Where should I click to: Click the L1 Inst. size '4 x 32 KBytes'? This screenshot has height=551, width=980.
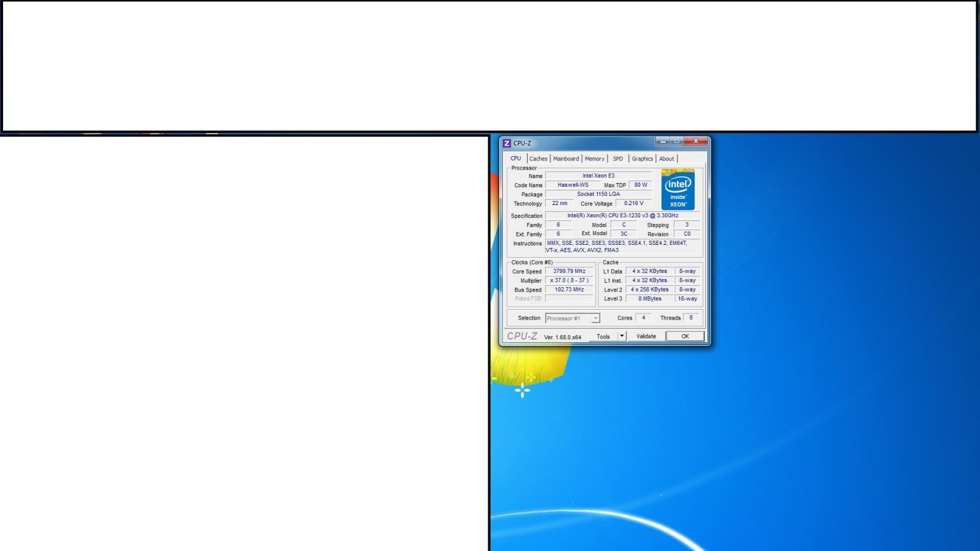(x=649, y=280)
